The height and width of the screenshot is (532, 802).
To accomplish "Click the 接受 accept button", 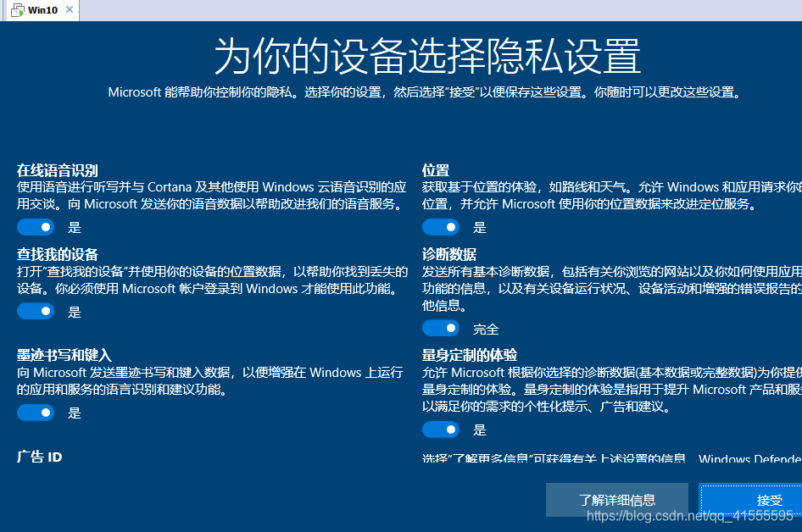I will pyautogui.click(x=752, y=500).
